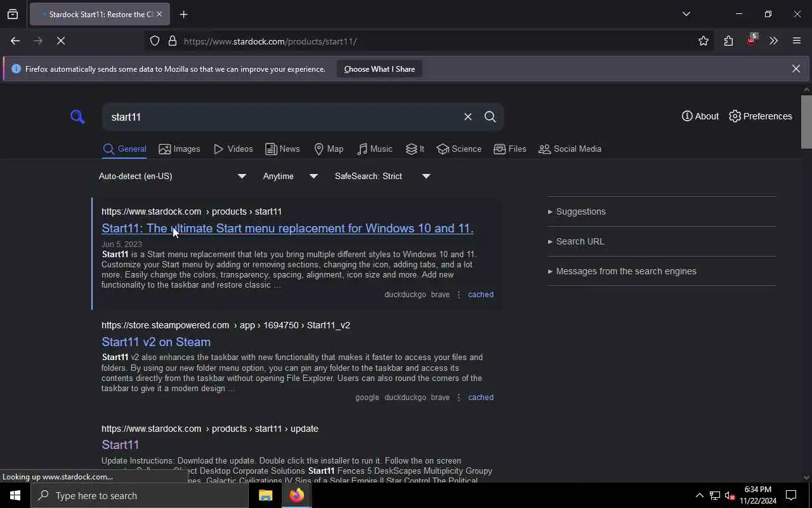812x508 pixels.
Task: Open the list all tabs chevron
Action: (686, 14)
